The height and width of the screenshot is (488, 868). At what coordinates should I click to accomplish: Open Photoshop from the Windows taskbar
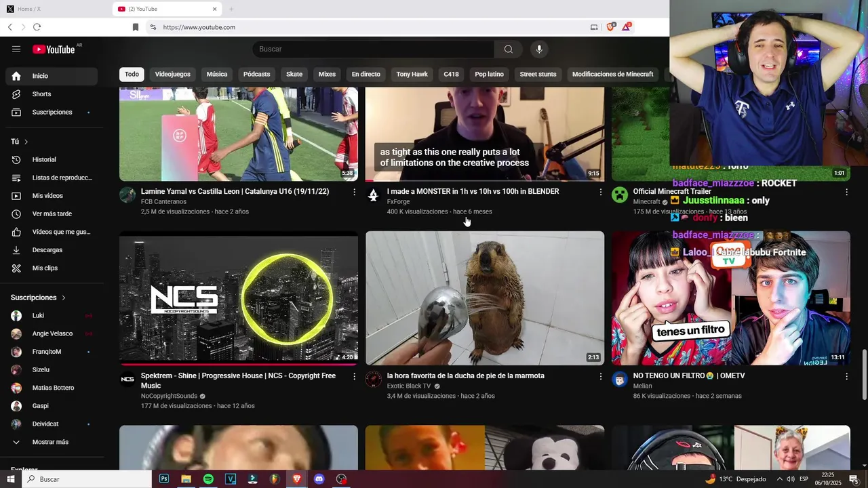pyautogui.click(x=164, y=479)
